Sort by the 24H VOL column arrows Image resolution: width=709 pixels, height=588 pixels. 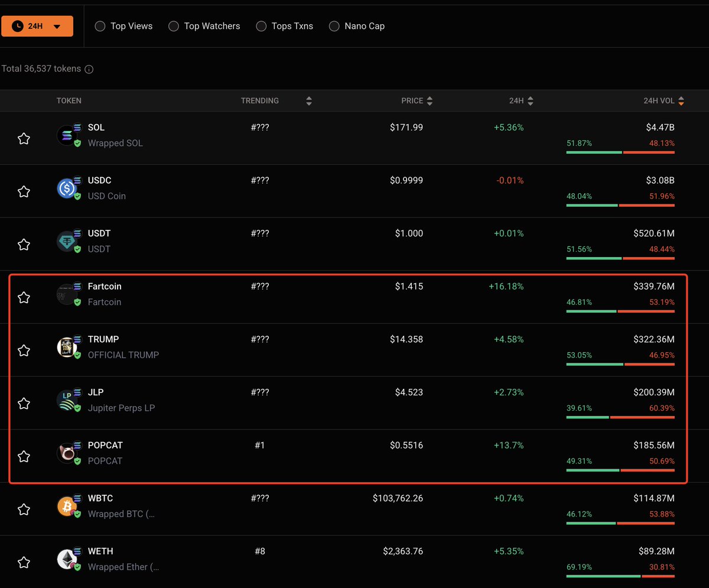681,101
